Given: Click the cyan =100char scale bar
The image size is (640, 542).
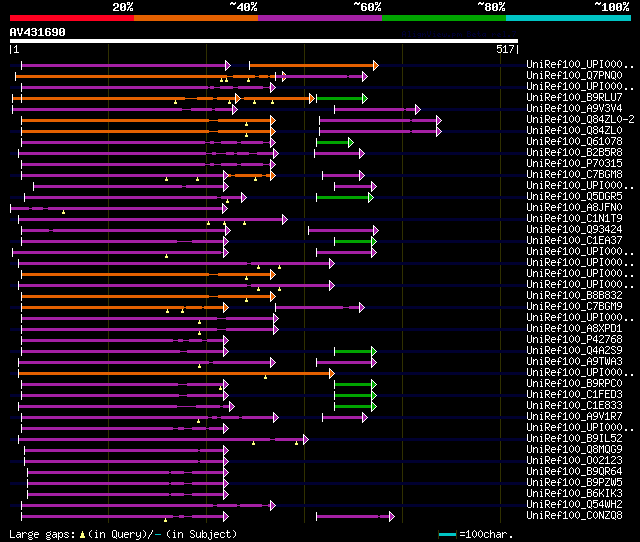Looking at the screenshot, I should pyautogui.click(x=447, y=534).
